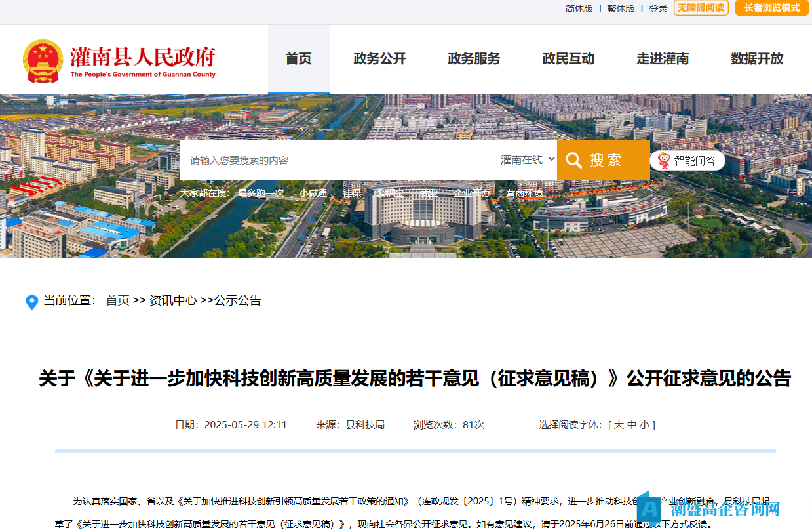Screen dimensions: 812x532
Task: Select large font size 大
Action: point(618,425)
